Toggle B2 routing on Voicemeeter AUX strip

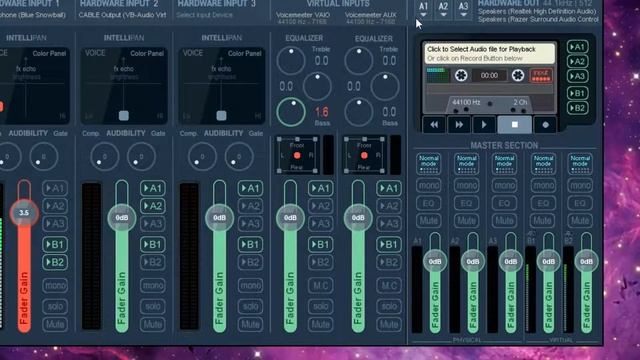pos(389,262)
